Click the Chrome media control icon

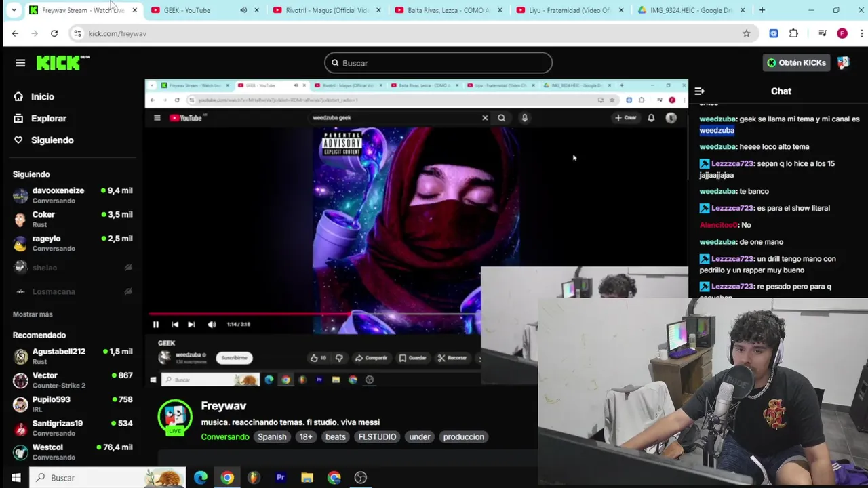822,33
